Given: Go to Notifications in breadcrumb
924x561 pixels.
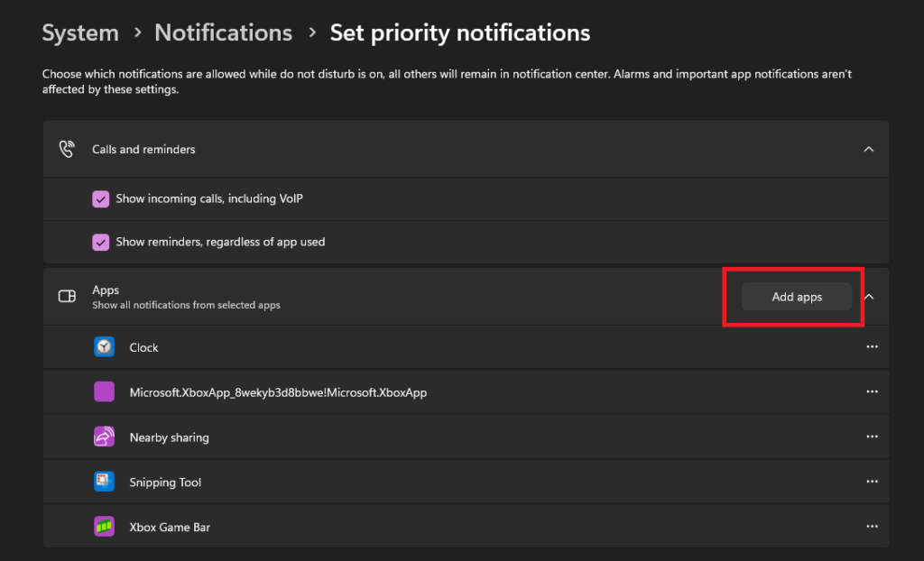Looking at the screenshot, I should [223, 33].
